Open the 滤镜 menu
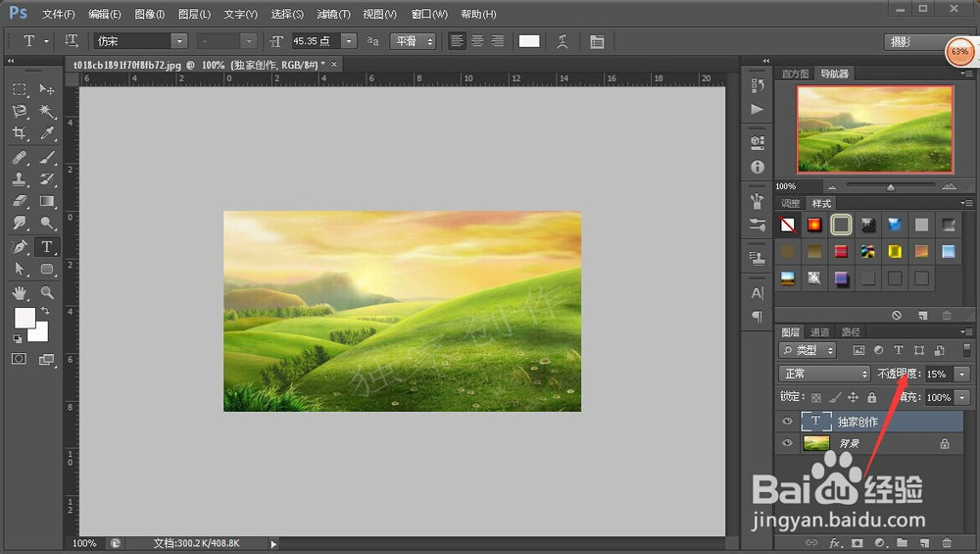This screenshot has width=980, height=554. tap(333, 14)
